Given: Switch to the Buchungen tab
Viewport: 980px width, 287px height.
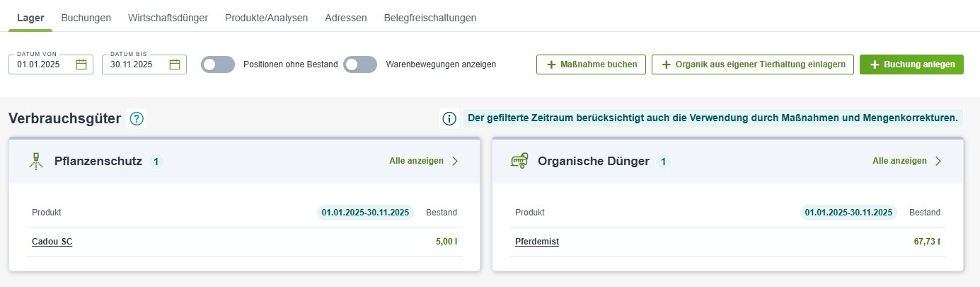Looking at the screenshot, I should tap(86, 18).
